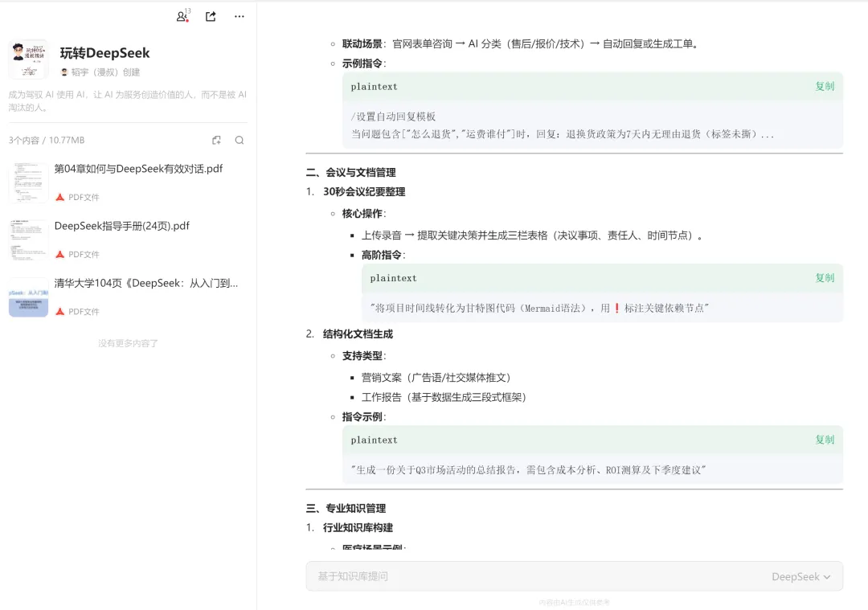Copy the 设置自动回复模板 code block
The width and height of the screenshot is (868, 610).
(x=825, y=87)
